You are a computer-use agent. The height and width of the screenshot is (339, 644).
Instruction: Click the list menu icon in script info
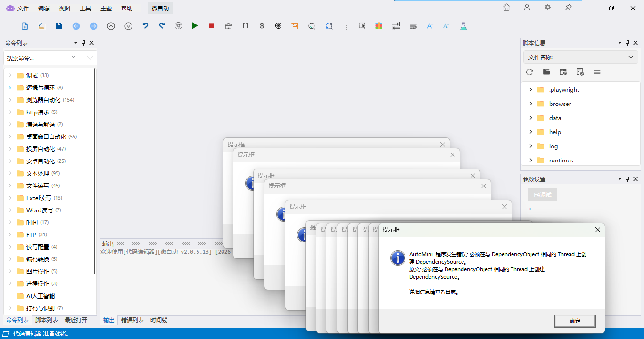click(597, 72)
